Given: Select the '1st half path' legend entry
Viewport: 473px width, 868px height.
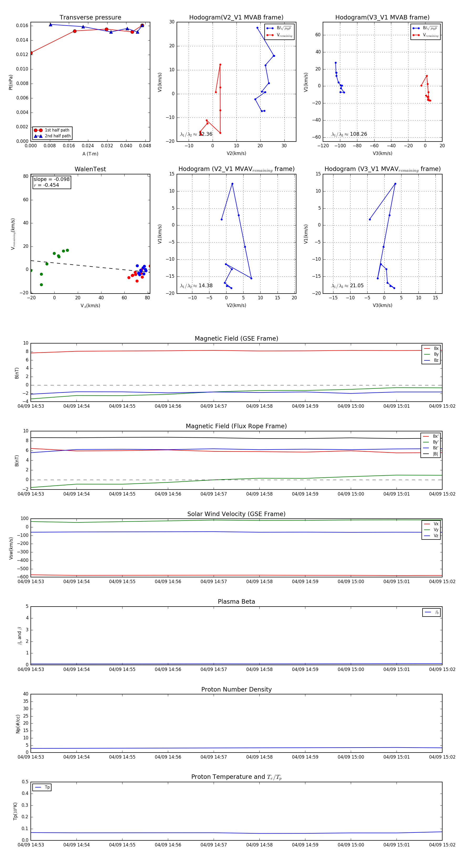Looking at the screenshot, I should [x=52, y=130].
